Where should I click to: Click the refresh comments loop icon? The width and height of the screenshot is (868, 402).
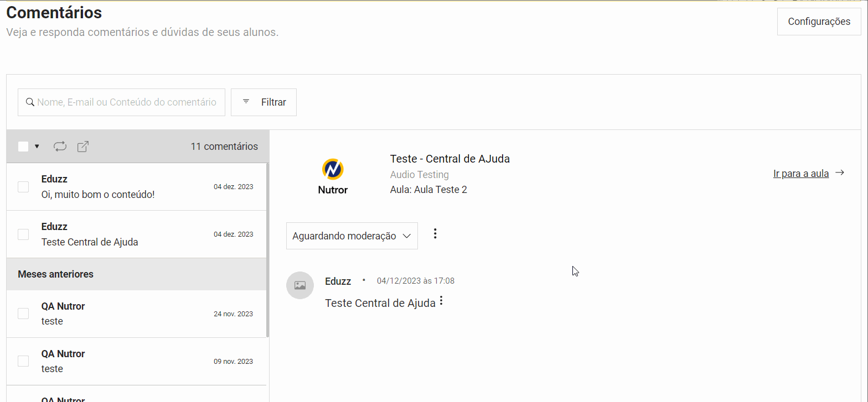[60, 147]
